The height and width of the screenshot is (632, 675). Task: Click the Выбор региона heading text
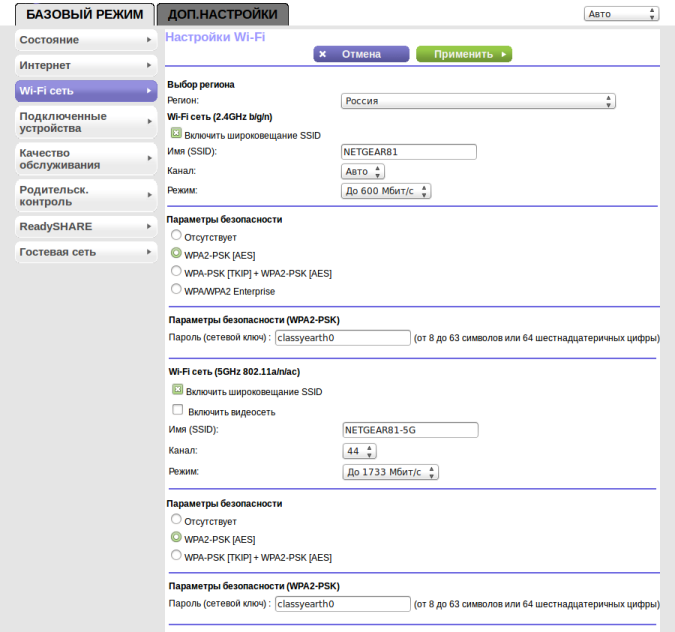(201, 84)
